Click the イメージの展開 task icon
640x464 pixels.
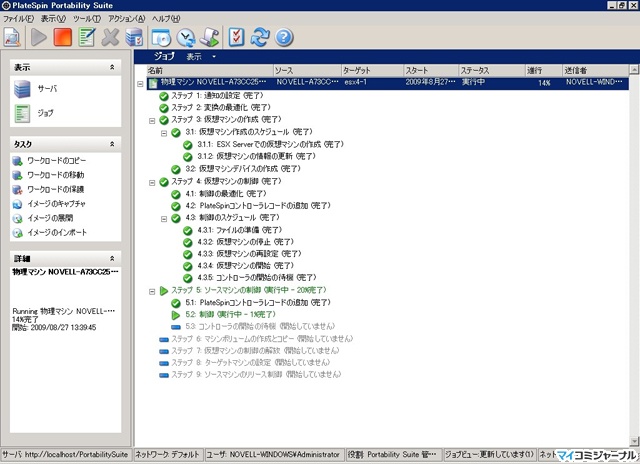coord(17,218)
